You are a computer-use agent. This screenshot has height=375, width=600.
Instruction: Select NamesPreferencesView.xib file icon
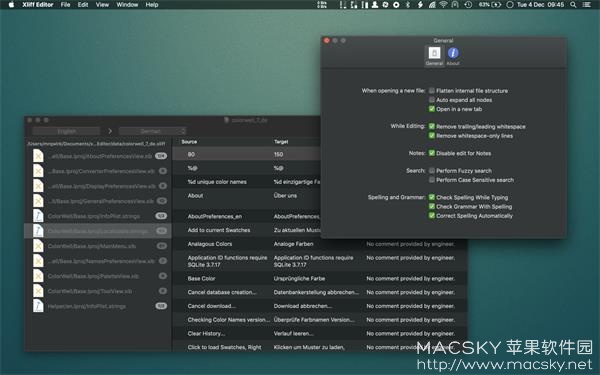38,261
